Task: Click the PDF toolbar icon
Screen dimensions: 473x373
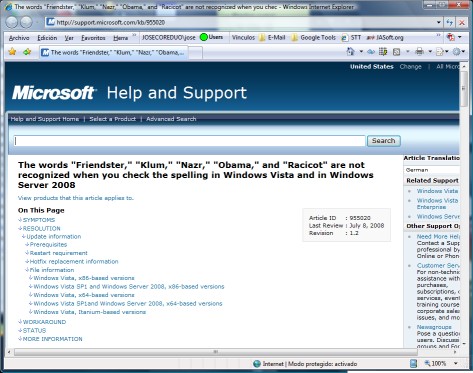Action: pos(451,37)
